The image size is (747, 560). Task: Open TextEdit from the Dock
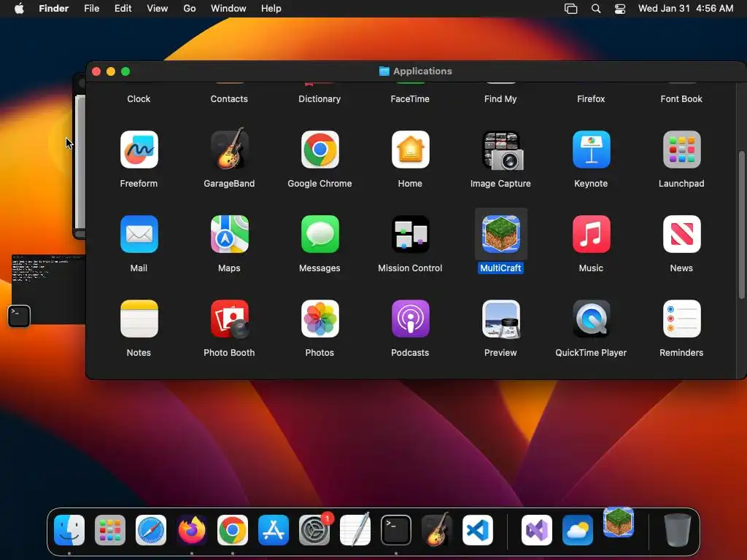(x=355, y=529)
